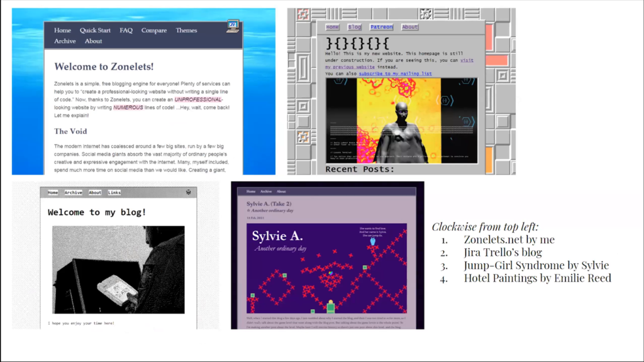Click 'Zonelets.net by me' list item
Viewport: 644px width, 362px height.
coord(509,239)
